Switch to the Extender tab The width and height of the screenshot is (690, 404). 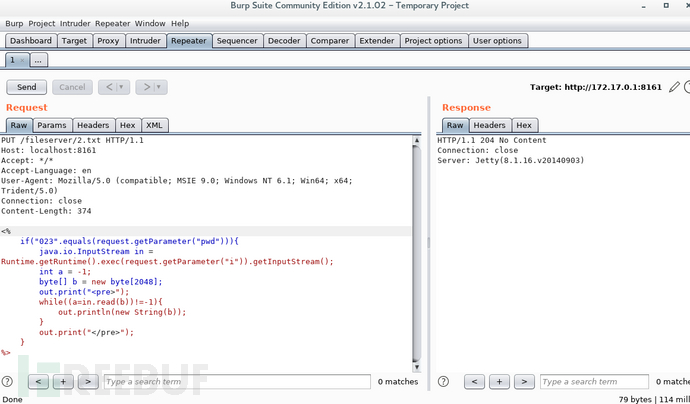coord(377,41)
